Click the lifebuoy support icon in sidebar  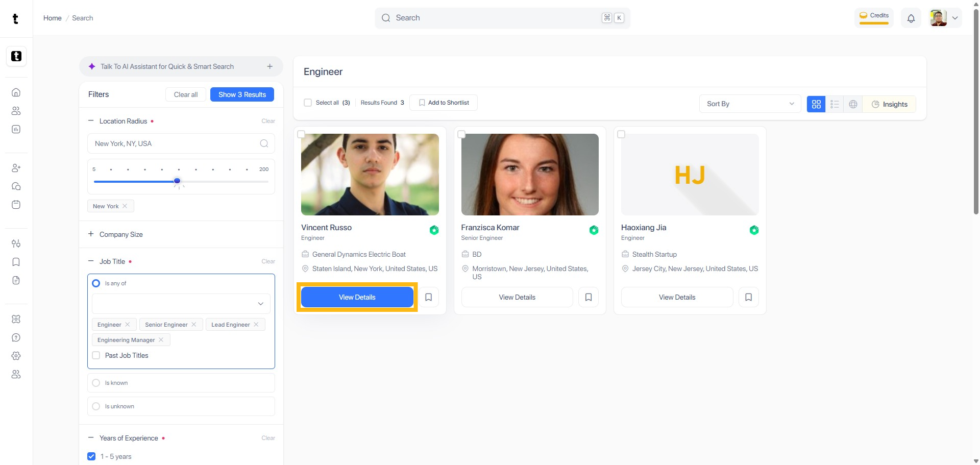click(16, 319)
